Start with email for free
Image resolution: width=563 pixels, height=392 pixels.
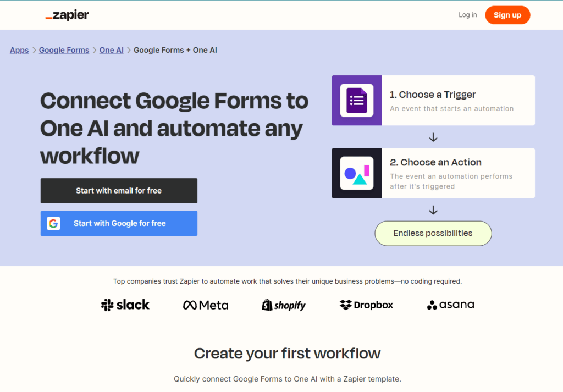click(x=119, y=191)
